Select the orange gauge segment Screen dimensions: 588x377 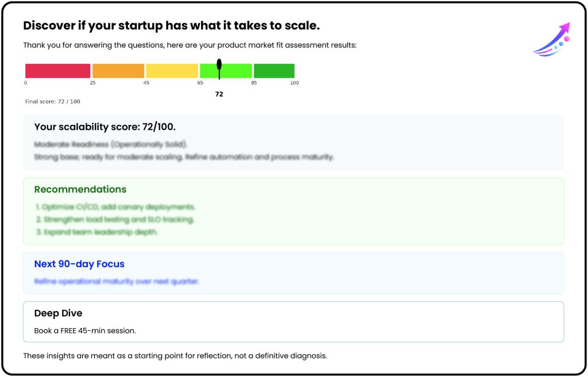[118, 71]
